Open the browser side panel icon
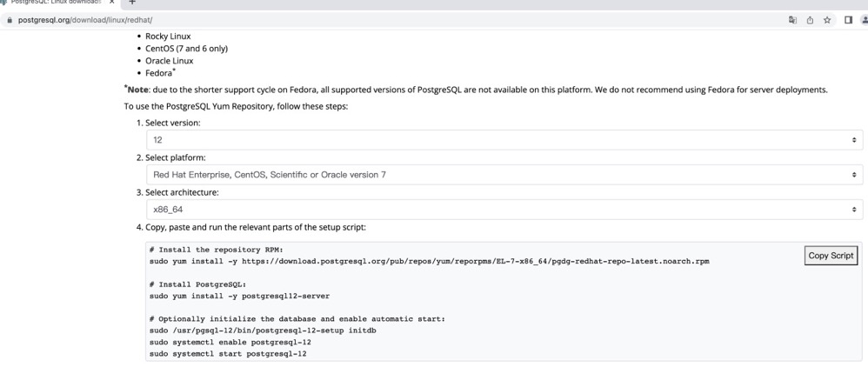The height and width of the screenshot is (374, 868). tap(848, 20)
